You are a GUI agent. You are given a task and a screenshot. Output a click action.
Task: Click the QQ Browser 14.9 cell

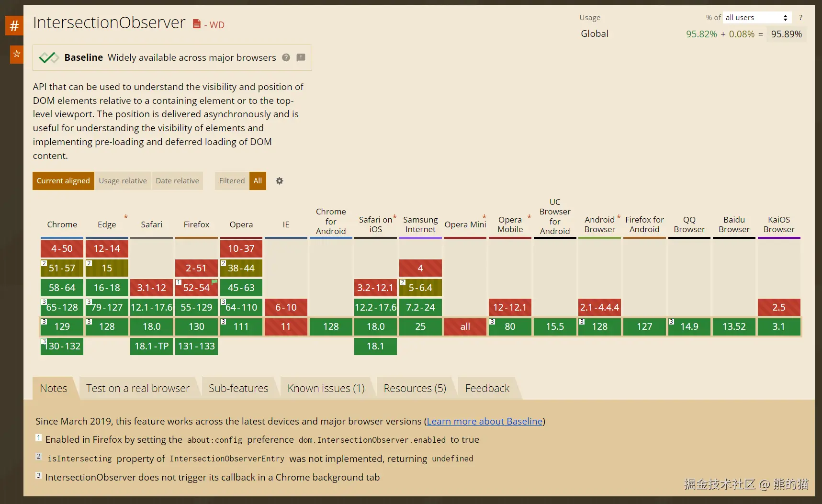(x=689, y=326)
